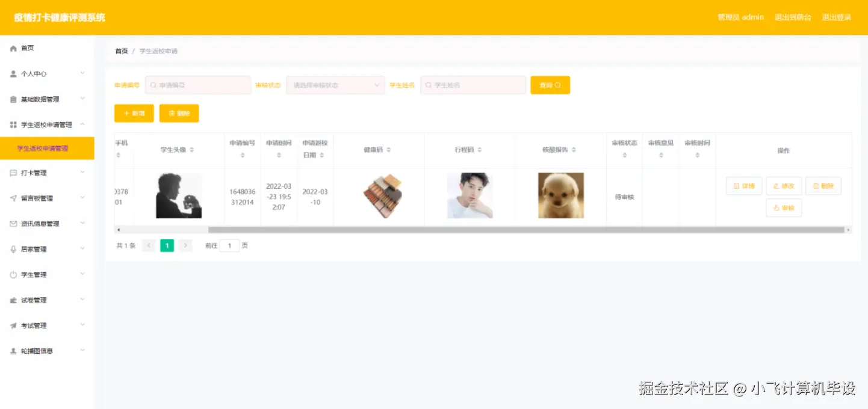
Task: Expand 基础数据管理 chevron in sidebar
Action: (82, 99)
